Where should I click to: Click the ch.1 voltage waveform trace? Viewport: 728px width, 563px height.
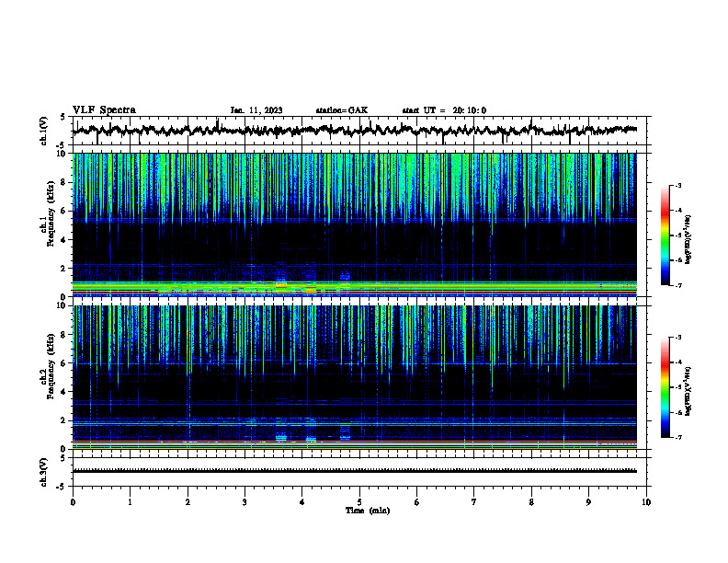[355, 131]
